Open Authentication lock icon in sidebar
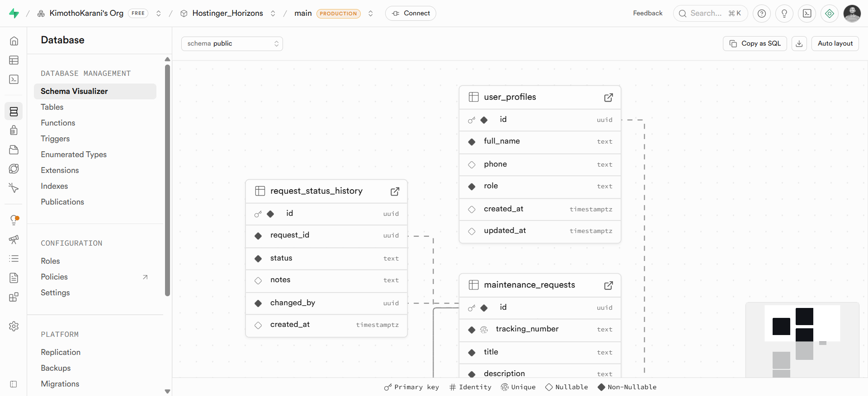This screenshot has height=396, width=868. [x=14, y=130]
